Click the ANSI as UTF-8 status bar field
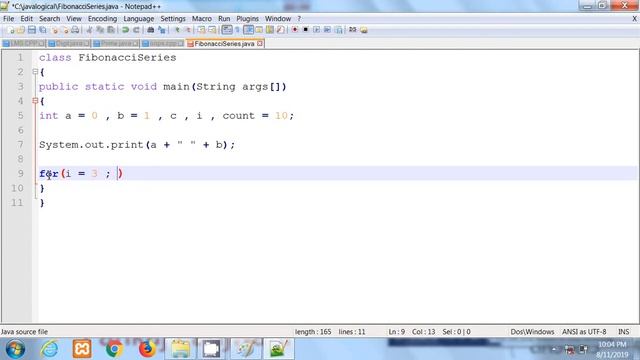This screenshot has height=360, width=640. point(584,332)
